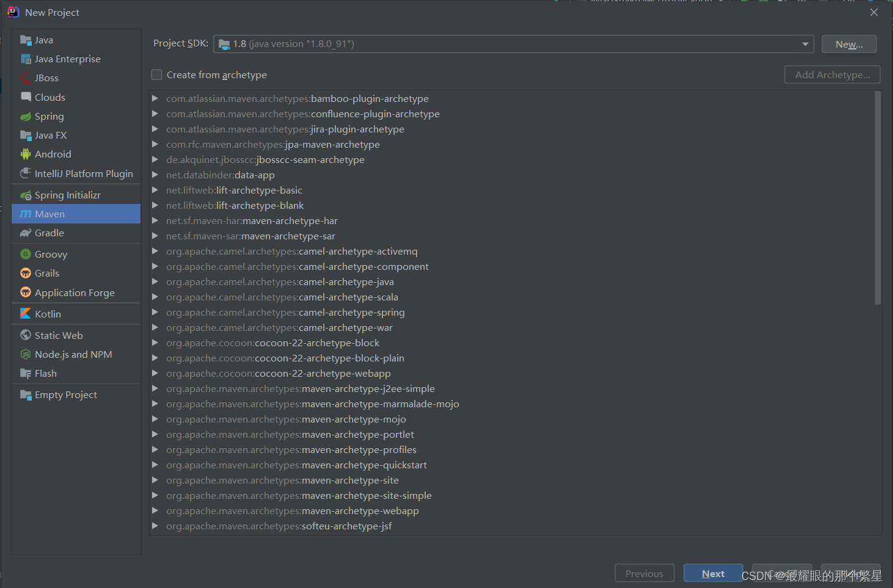Expand jbosscc-seam-archetype node
Image resolution: width=893 pixels, height=588 pixels.
[155, 159]
